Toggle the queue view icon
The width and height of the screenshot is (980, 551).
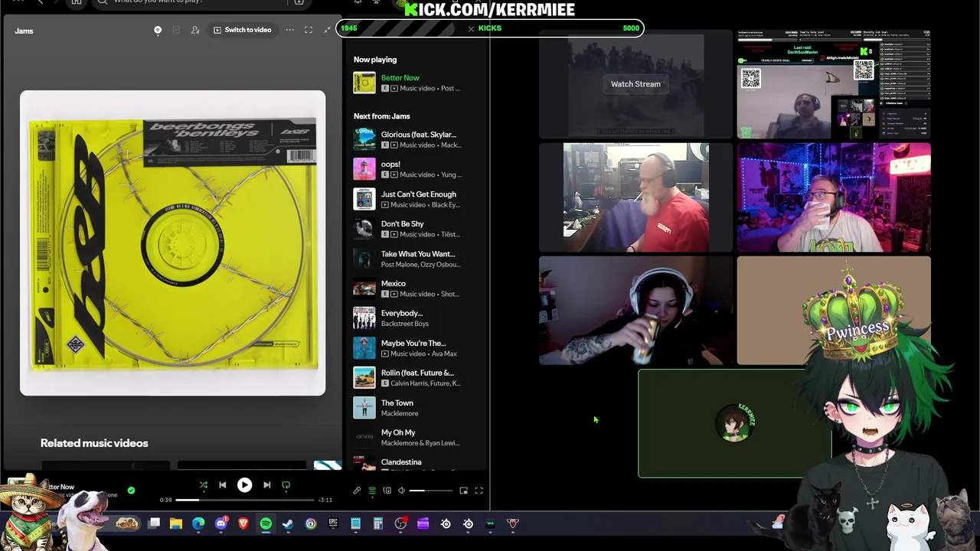[372, 491]
